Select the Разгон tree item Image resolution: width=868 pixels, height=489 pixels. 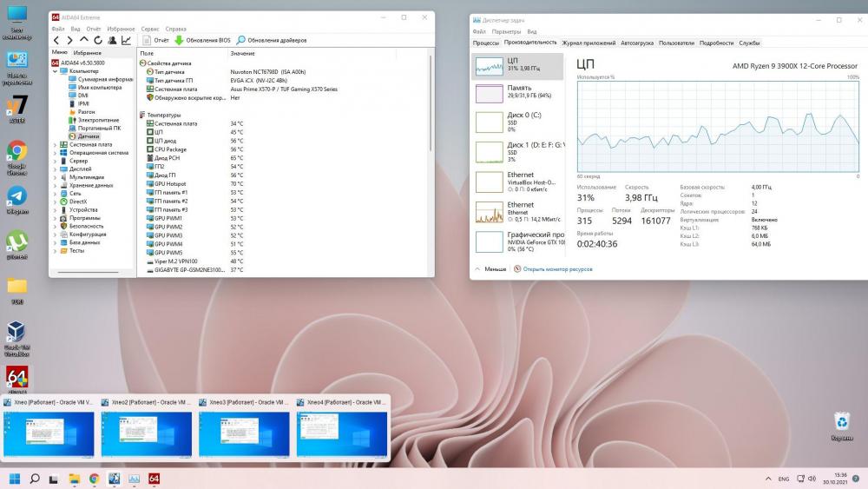point(82,112)
